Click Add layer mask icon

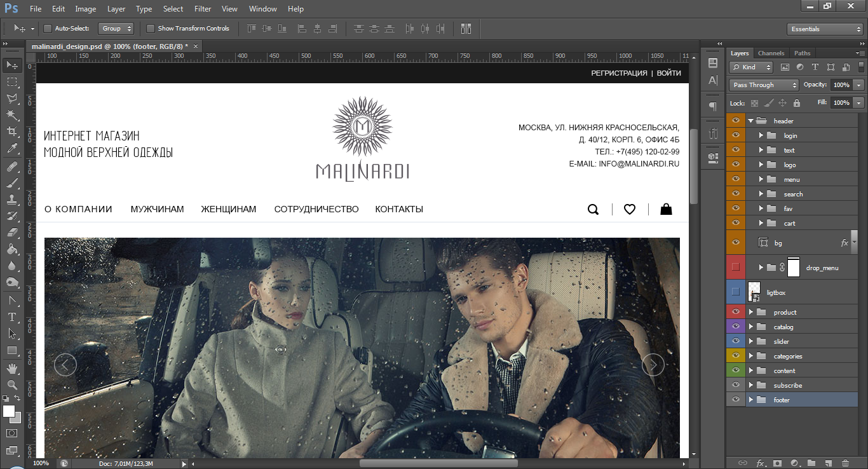click(776, 463)
